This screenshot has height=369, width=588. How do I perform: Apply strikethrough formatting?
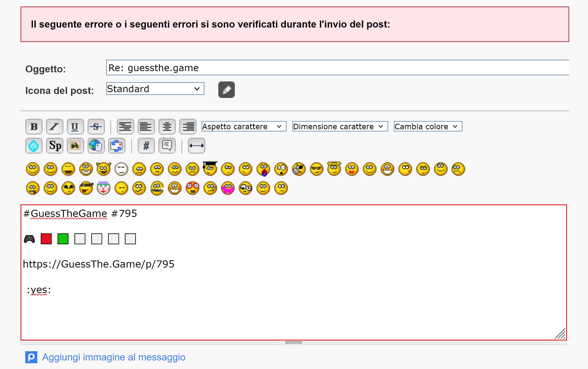96,127
